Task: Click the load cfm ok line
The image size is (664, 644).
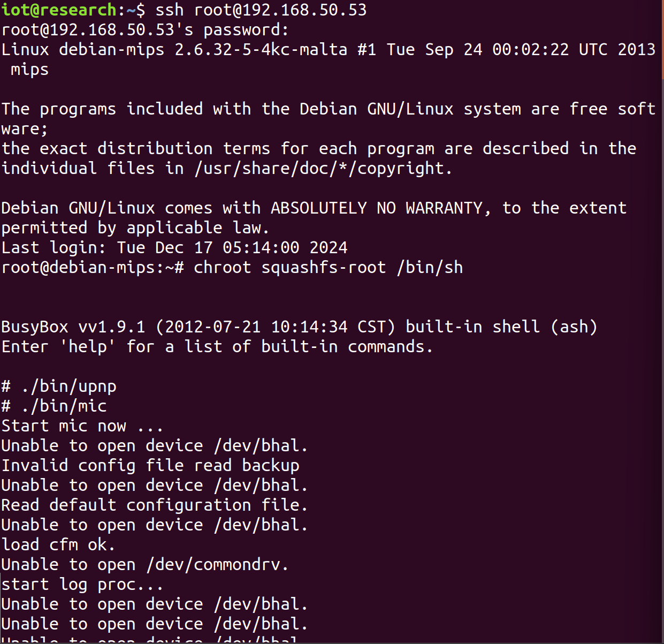Action: coord(58,544)
